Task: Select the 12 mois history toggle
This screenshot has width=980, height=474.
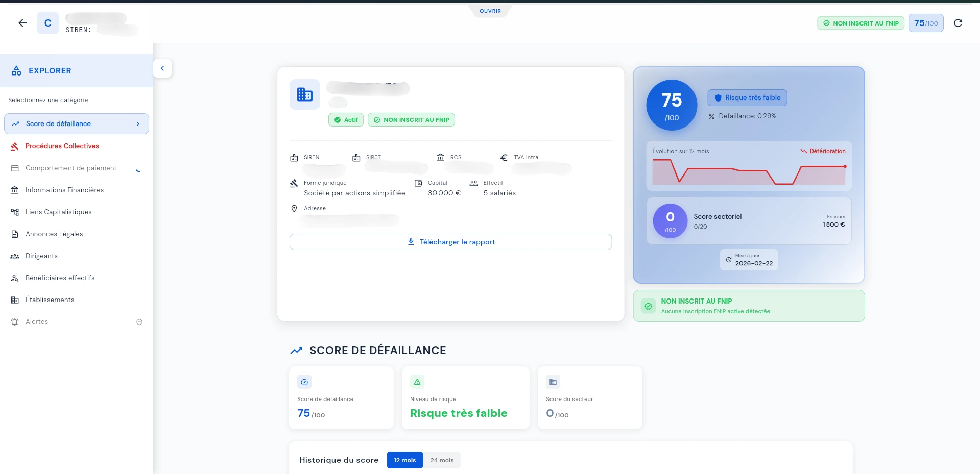Action: pos(404,460)
